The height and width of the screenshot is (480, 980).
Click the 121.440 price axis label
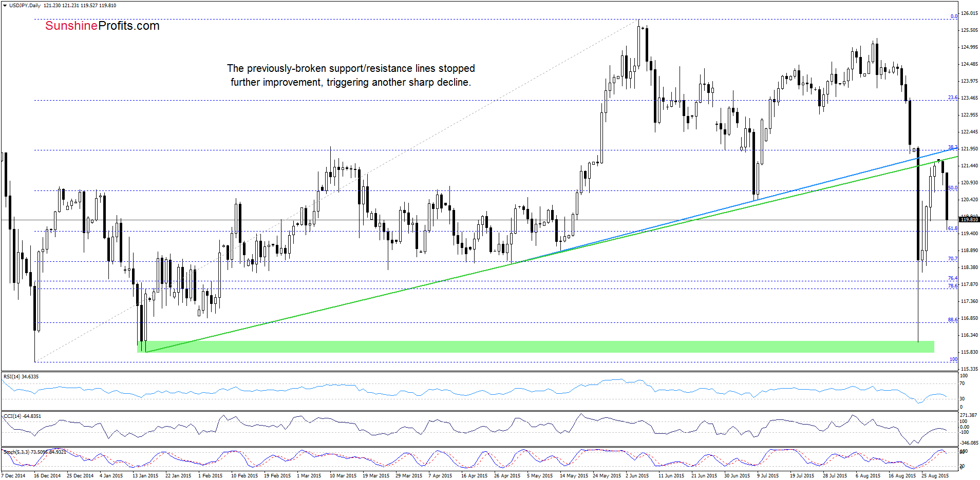969,166
